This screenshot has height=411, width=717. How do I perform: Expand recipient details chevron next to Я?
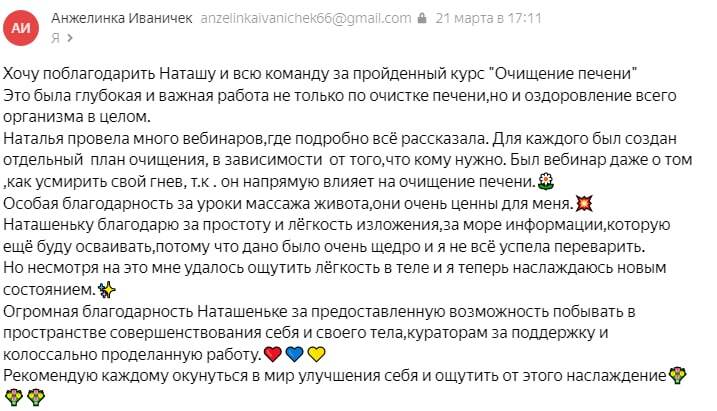(70, 37)
